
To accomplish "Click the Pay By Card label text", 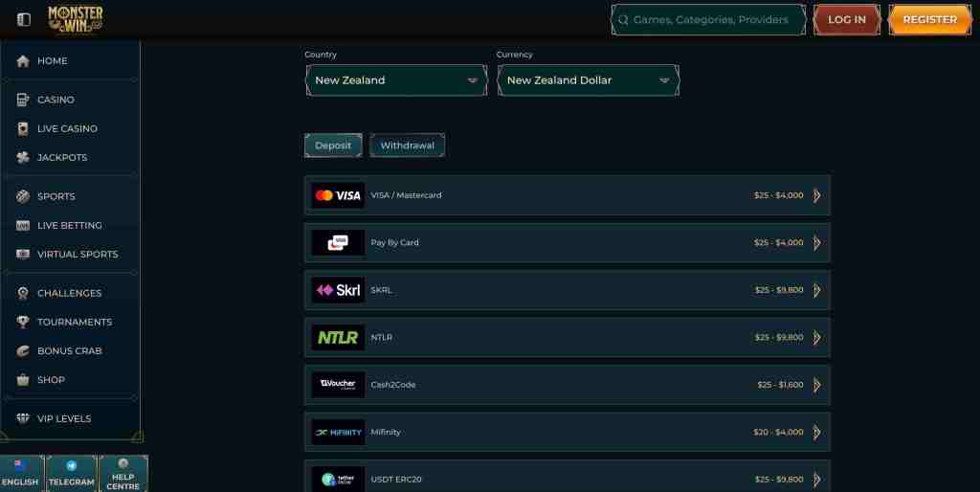I will (x=395, y=242).
